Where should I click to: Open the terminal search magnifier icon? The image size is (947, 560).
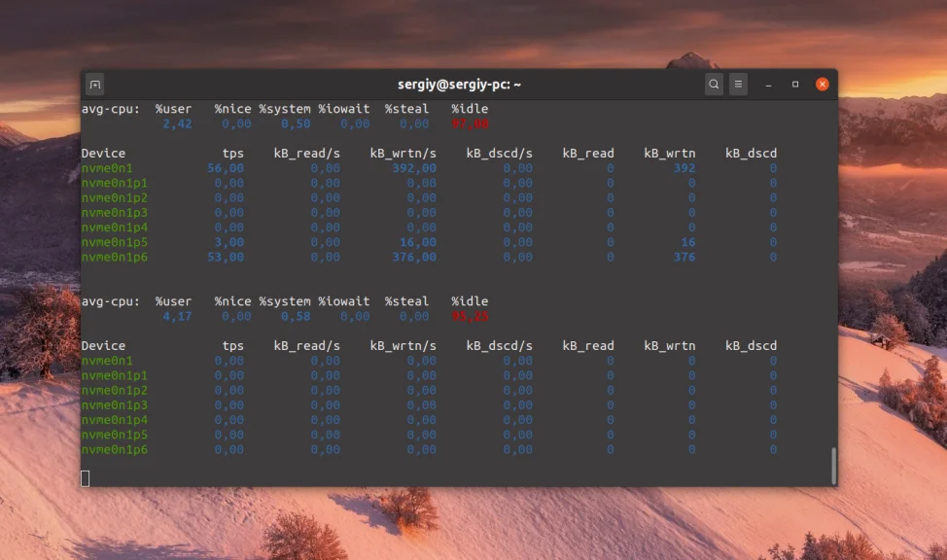pos(714,85)
